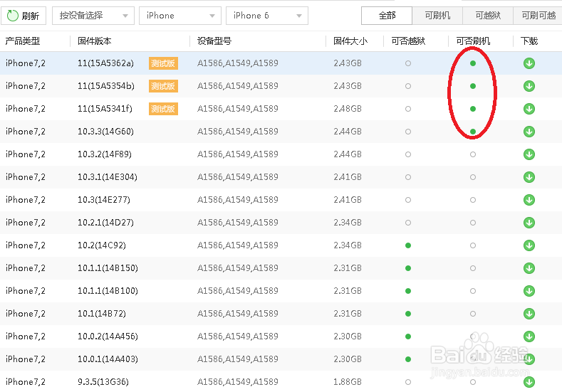Screen dimensions: 562x392
Task: Switch to the 可越狱 tab
Action: coord(488,16)
